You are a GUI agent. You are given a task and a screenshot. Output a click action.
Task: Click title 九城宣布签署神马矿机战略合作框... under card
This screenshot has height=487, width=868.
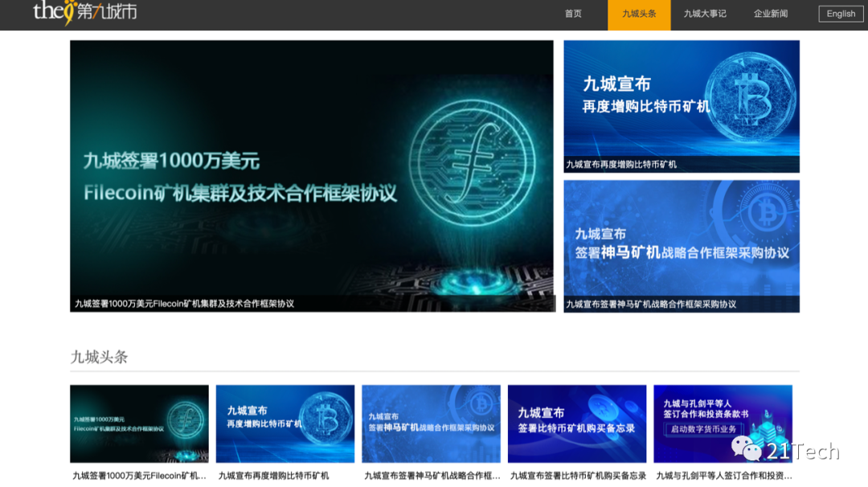pos(432,476)
